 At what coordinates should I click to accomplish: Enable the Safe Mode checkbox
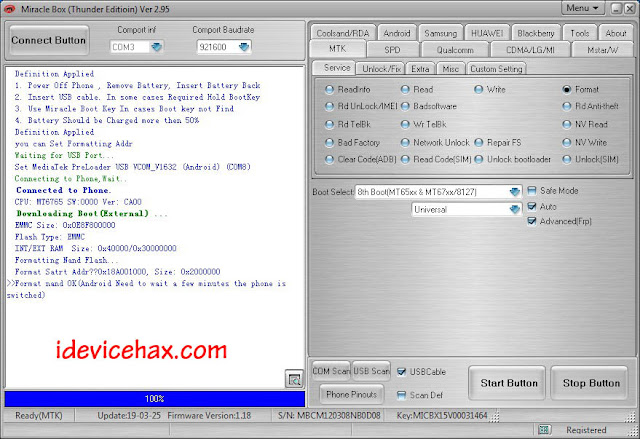(x=532, y=191)
